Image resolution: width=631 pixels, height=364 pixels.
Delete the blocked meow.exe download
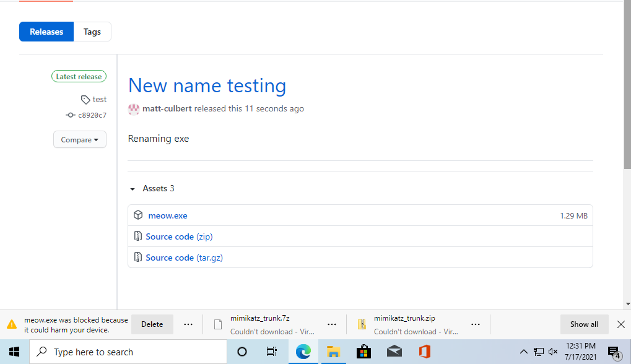tap(152, 324)
